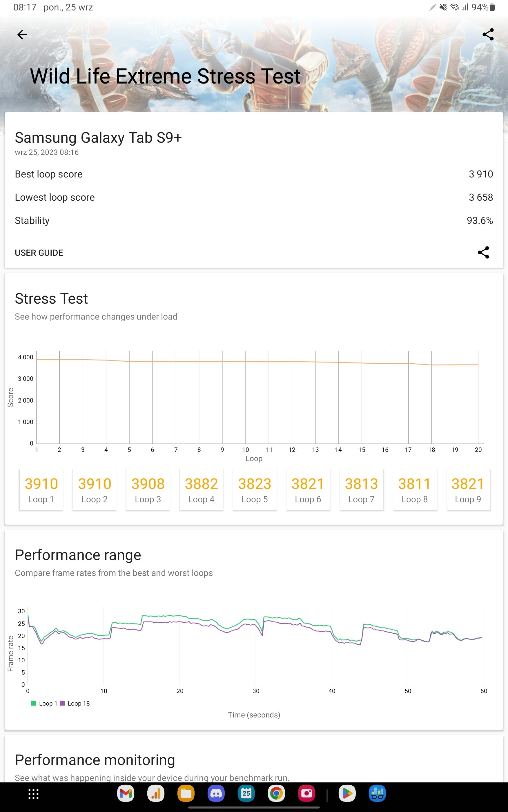The image size is (508, 812).
Task: Tap the purple Loop 18 legend swatch
Action: (x=62, y=703)
